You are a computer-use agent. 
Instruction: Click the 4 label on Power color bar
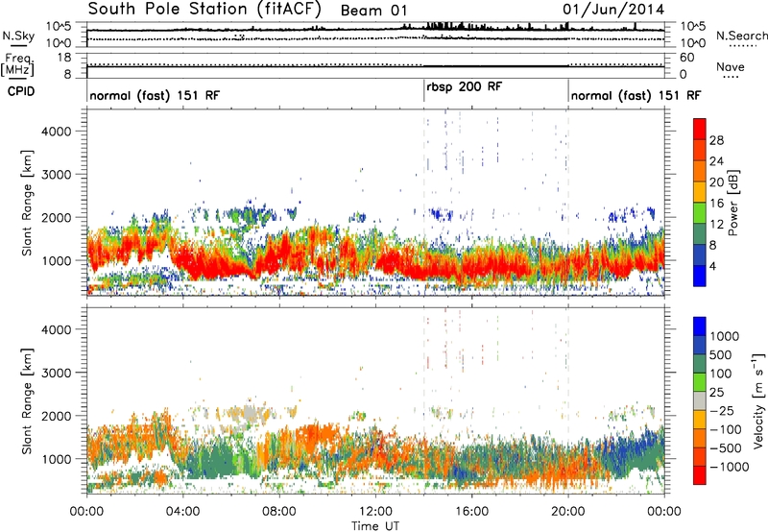[x=713, y=265]
